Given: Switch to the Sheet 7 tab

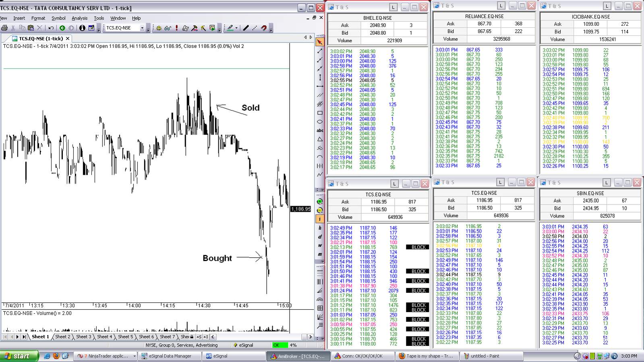Looking at the screenshot, I should (167, 337).
